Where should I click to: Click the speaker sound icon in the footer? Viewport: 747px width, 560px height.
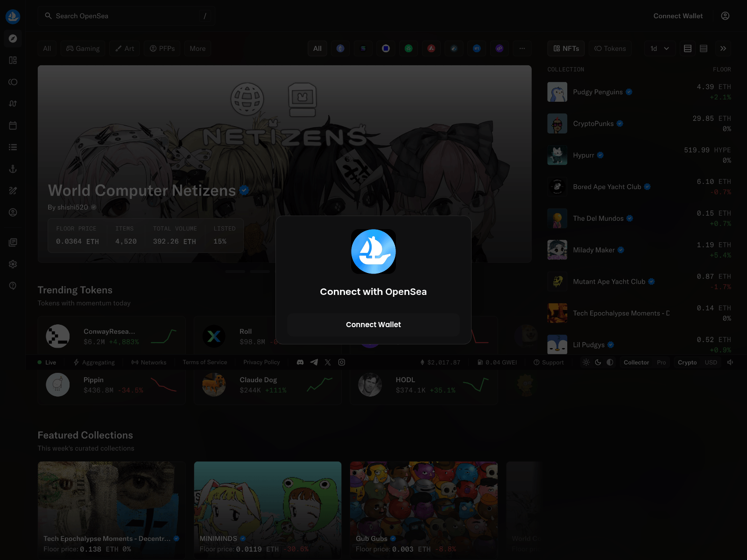(x=730, y=362)
